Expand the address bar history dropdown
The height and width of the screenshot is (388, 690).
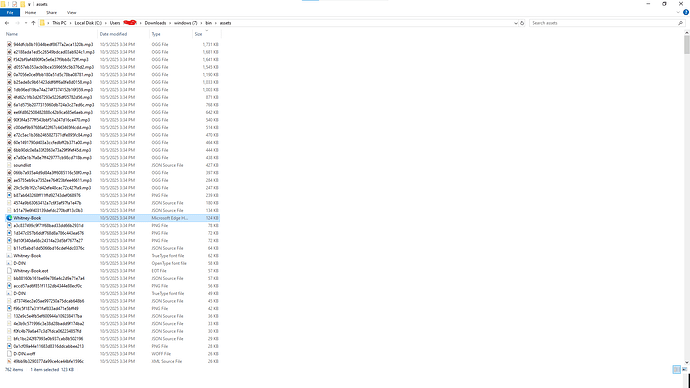(516, 23)
